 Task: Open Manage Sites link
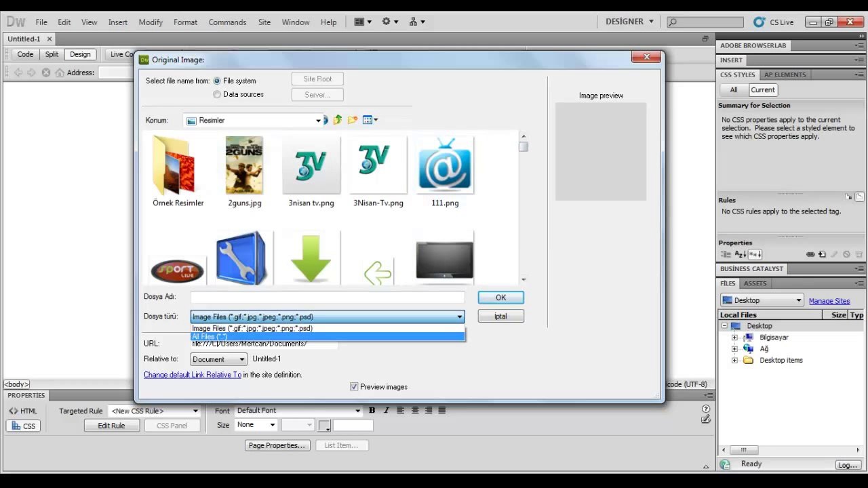pyautogui.click(x=829, y=301)
